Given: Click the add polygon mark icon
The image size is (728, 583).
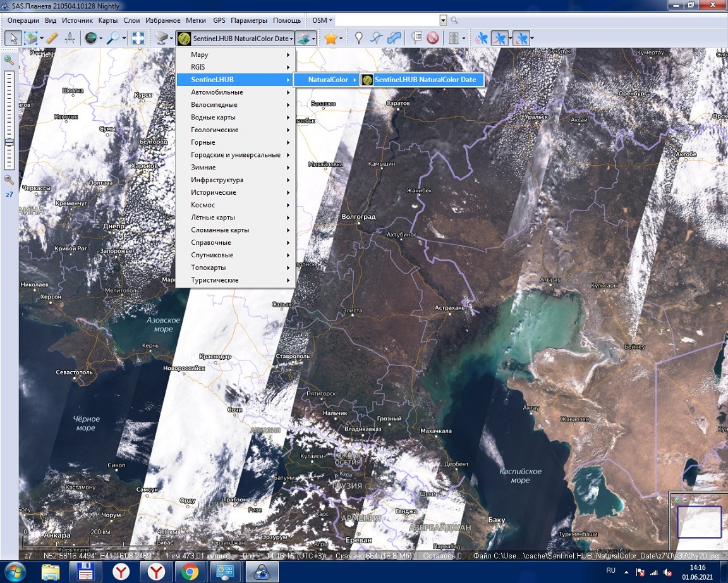Looking at the screenshot, I should [394, 39].
